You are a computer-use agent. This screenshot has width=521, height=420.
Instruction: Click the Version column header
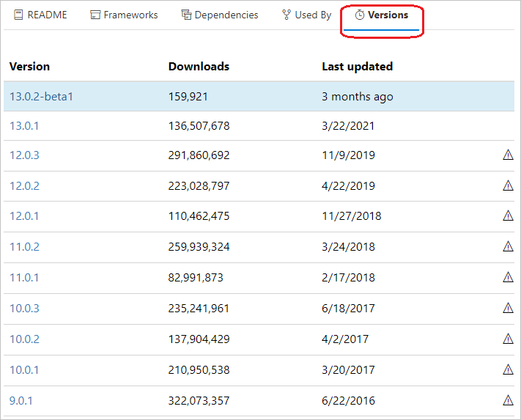29,67
